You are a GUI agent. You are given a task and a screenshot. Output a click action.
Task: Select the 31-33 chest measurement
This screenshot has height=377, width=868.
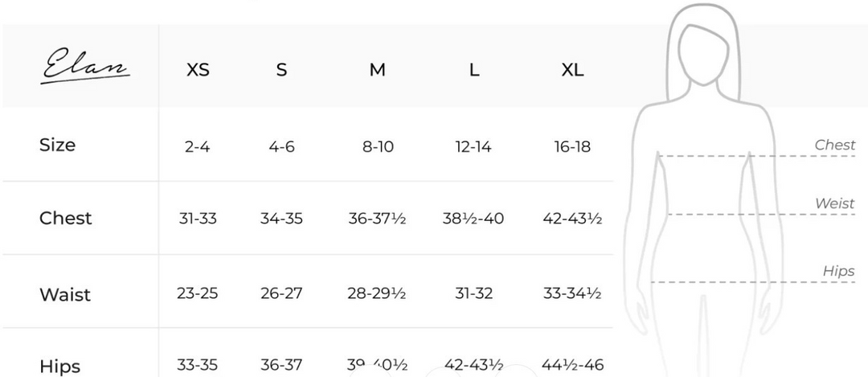point(198,218)
